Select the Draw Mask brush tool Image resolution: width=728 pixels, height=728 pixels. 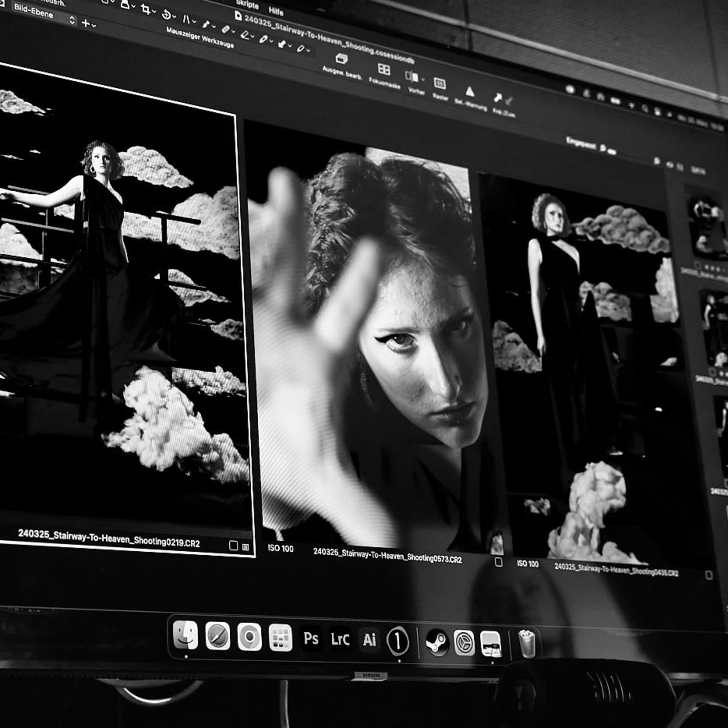[x=205, y=24]
